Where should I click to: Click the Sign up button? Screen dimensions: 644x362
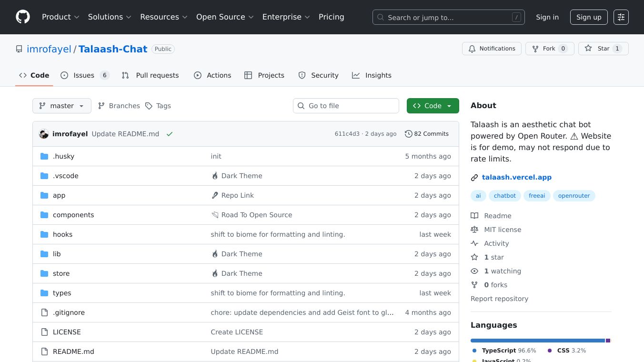click(x=588, y=17)
